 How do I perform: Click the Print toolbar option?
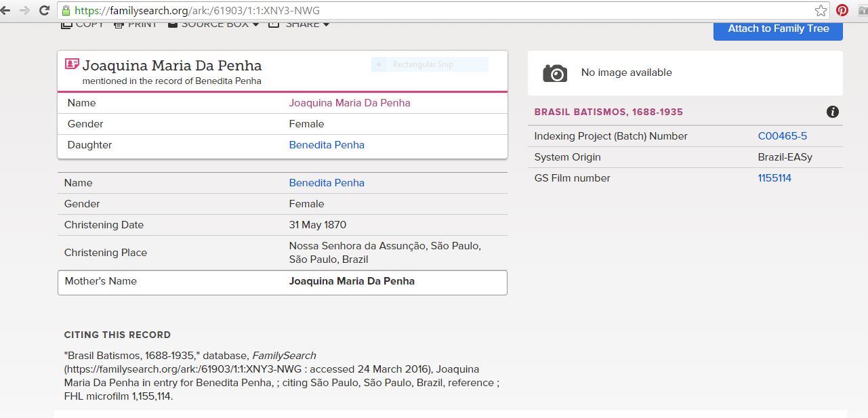coord(135,24)
